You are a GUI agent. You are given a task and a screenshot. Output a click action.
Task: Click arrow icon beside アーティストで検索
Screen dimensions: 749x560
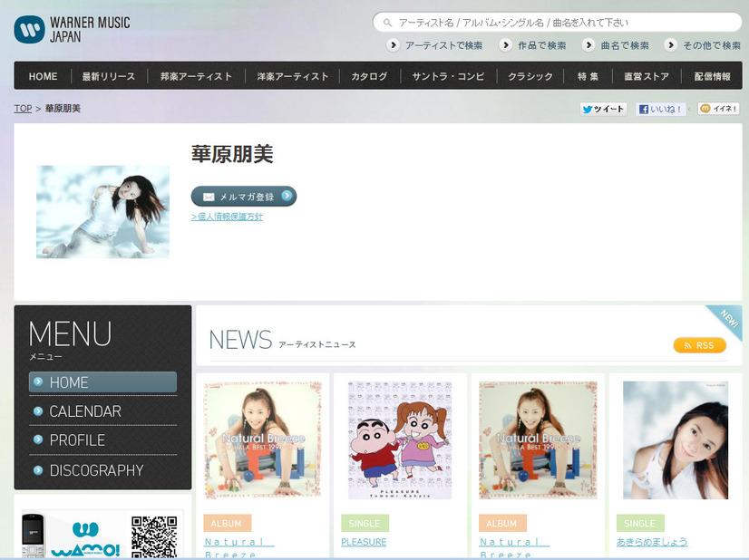pos(393,45)
